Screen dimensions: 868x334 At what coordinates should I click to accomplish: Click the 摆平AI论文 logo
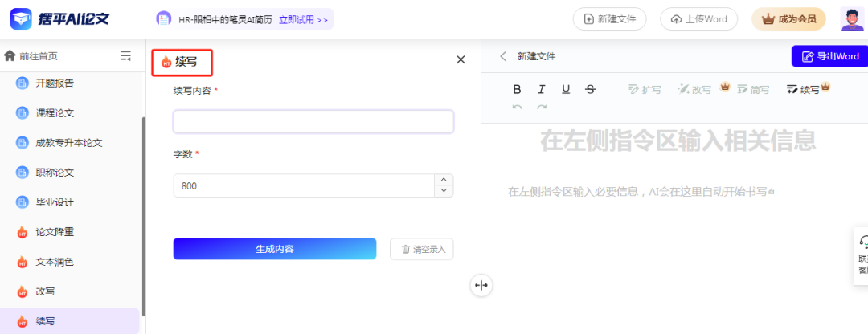(x=59, y=19)
